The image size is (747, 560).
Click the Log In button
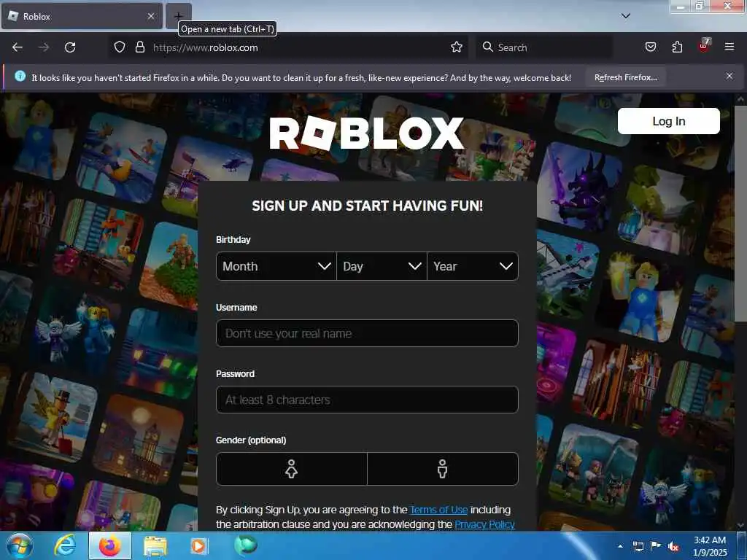coord(668,121)
